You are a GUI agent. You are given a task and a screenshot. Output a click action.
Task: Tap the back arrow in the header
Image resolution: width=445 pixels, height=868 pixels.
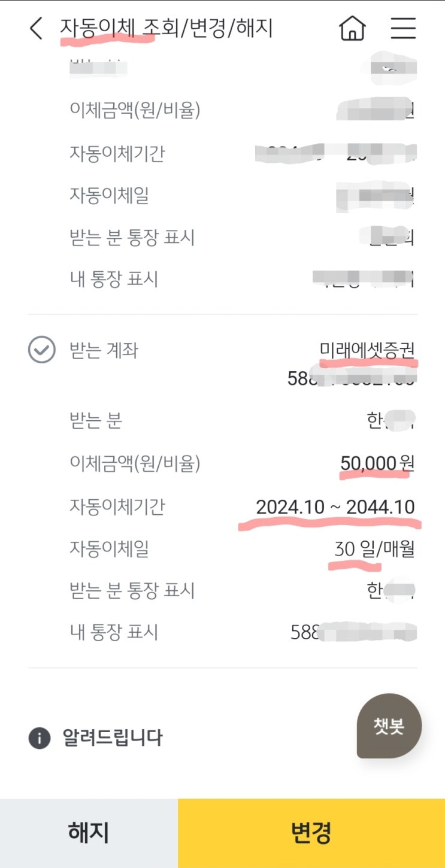coord(37,29)
